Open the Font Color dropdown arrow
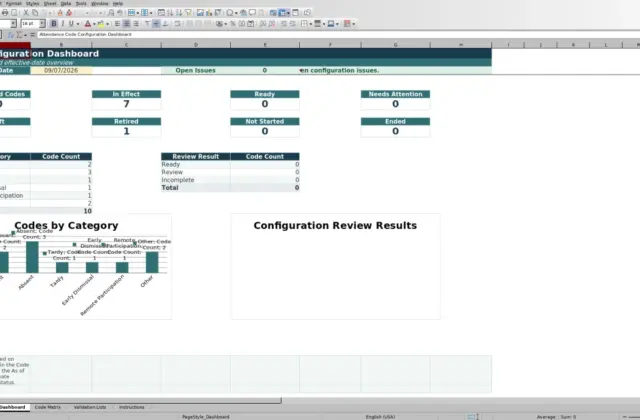640x420 pixels. point(94,24)
